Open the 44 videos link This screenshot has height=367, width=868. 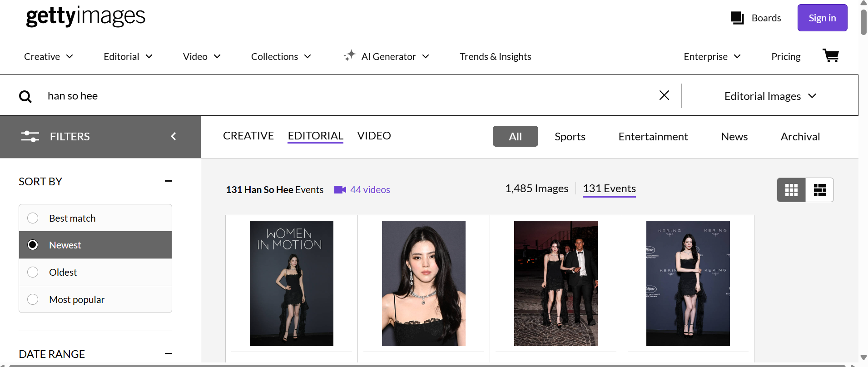pos(369,190)
